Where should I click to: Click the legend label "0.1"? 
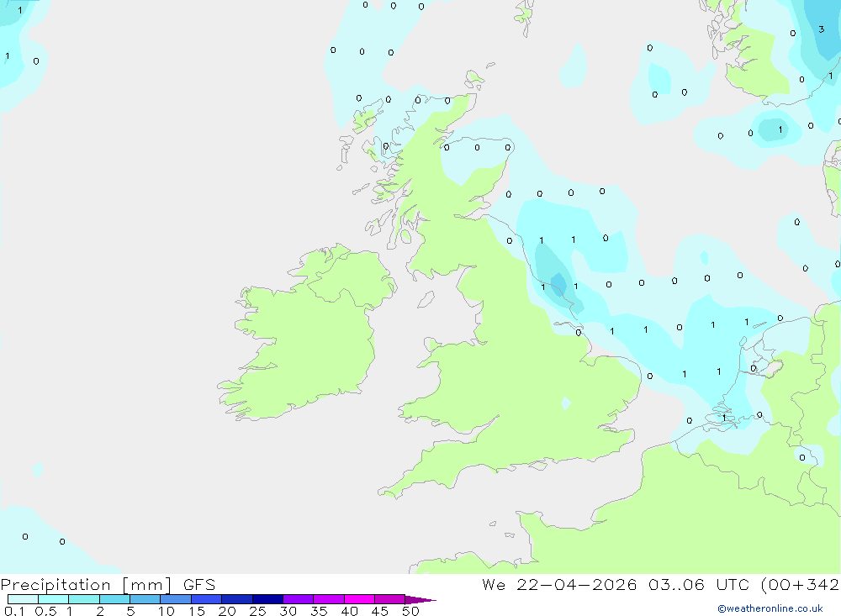pyautogui.click(x=14, y=611)
